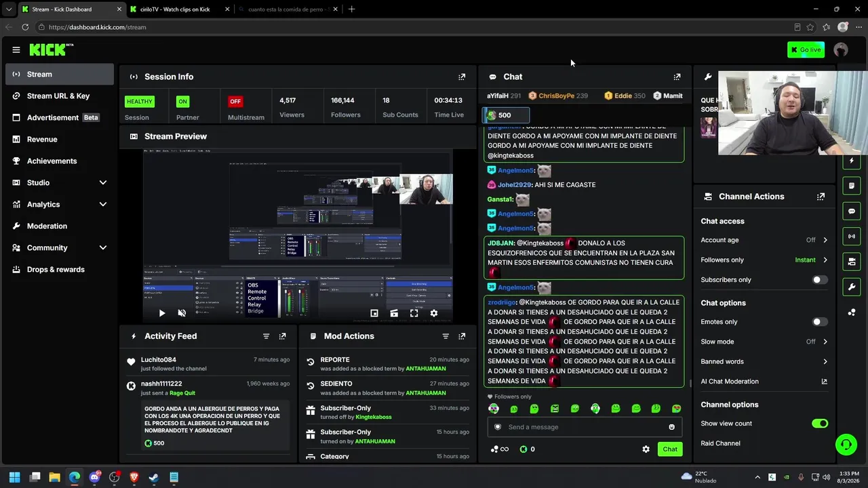Click the broadcast signal widget icon
The image size is (868, 488).
tap(852, 236)
